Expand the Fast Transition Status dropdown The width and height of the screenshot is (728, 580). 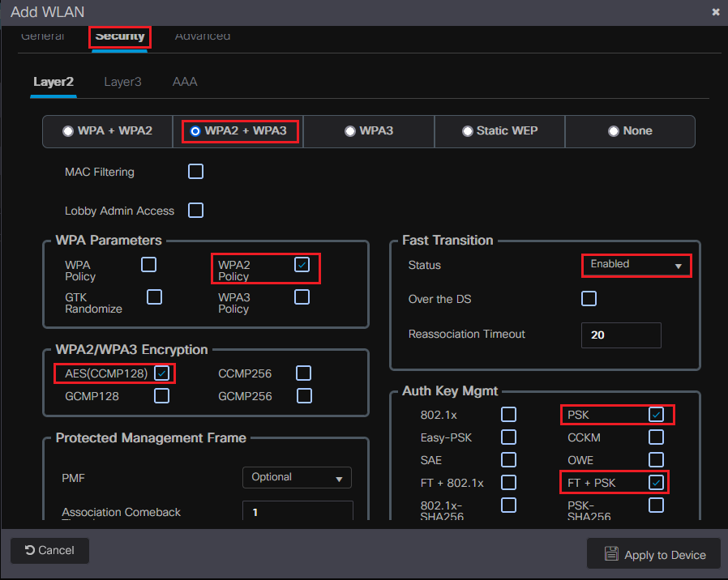coord(636,265)
